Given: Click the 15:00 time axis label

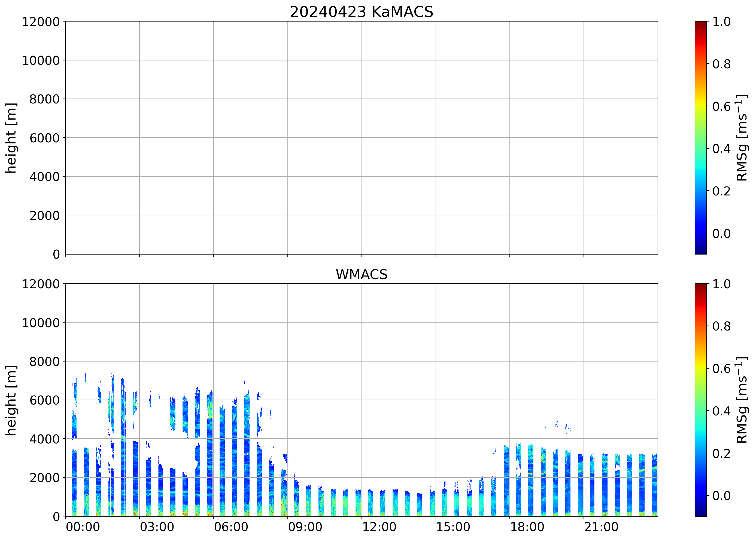Looking at the screenshot, I should 453,527.
